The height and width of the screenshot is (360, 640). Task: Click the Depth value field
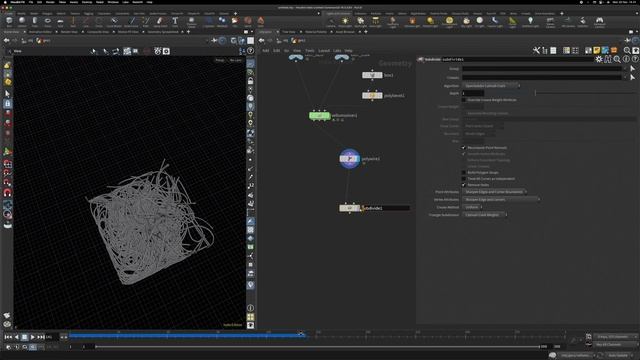[473, 93]
